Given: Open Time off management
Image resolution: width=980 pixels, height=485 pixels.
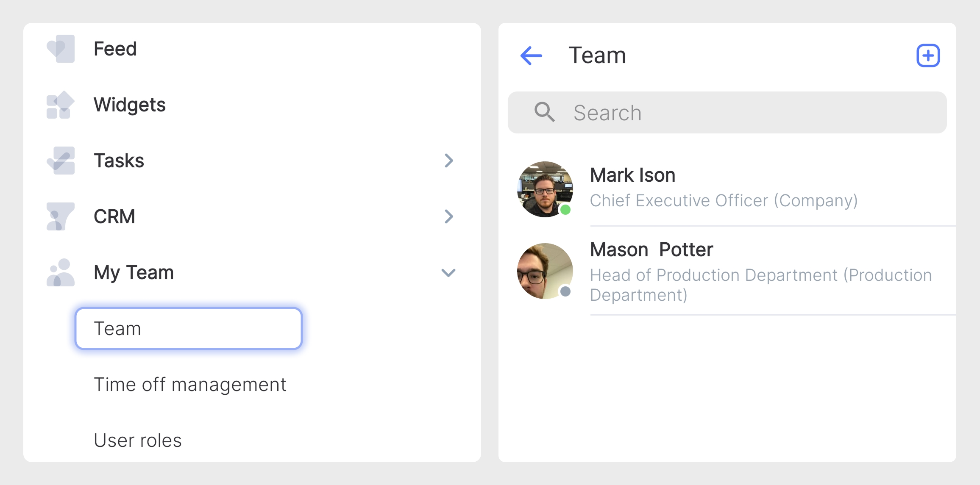Looking at the screenshot, I should pos(190,385).
